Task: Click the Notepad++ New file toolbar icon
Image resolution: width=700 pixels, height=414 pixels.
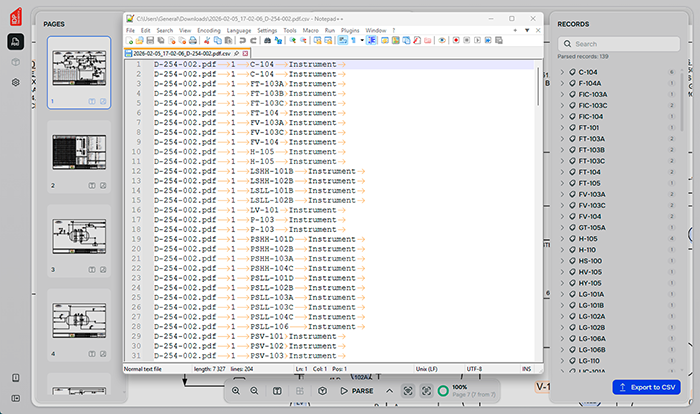Action: [x=130, y=41]
